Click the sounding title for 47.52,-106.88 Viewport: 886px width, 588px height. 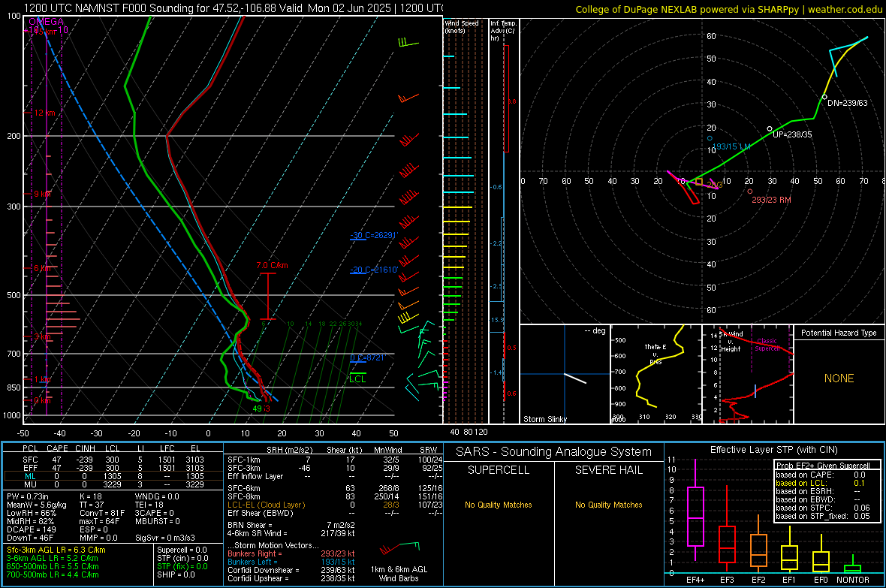[233, 8]
